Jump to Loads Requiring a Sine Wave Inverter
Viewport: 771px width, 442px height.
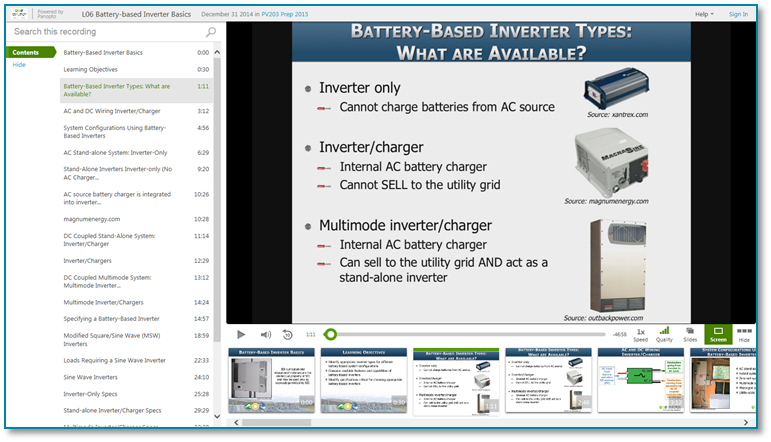click(136, 360)
